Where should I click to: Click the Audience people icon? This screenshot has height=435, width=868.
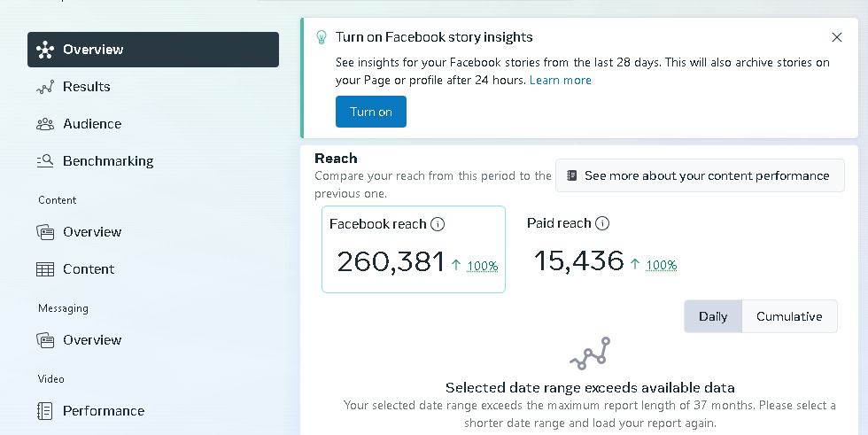[45, 124]
